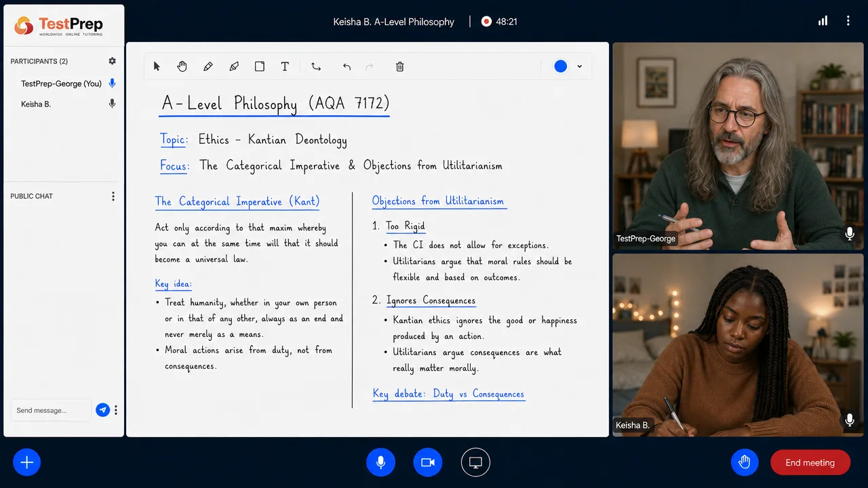The height and width of the screenshot is (488, 868).
Task: Pick the highlighter marker tool
Action: [x=234, y=66]
